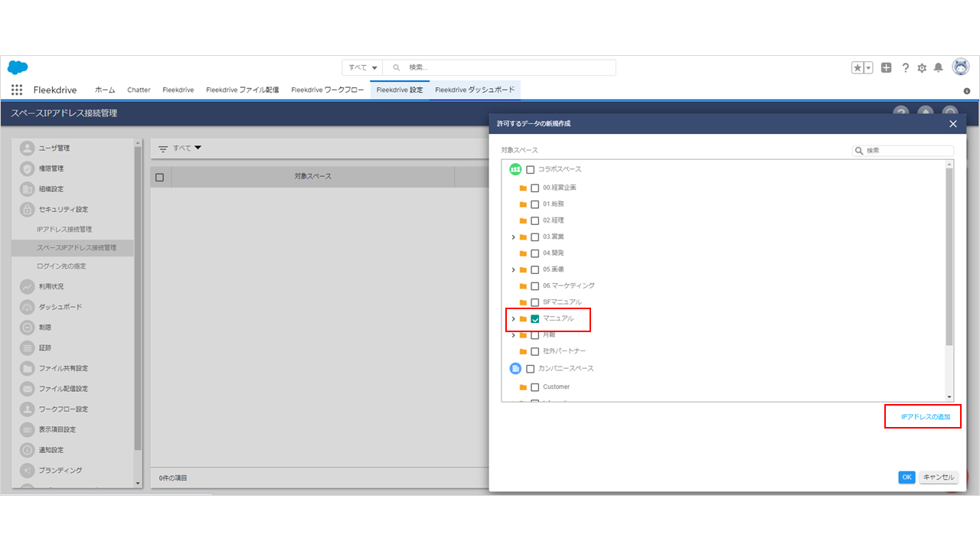
Task: Switch to Fleekdrive ダッシュボード tab
Action: point(475,90)
